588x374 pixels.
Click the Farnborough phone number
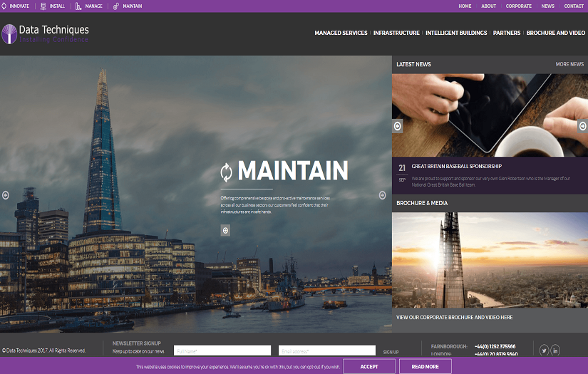point(495,347)
